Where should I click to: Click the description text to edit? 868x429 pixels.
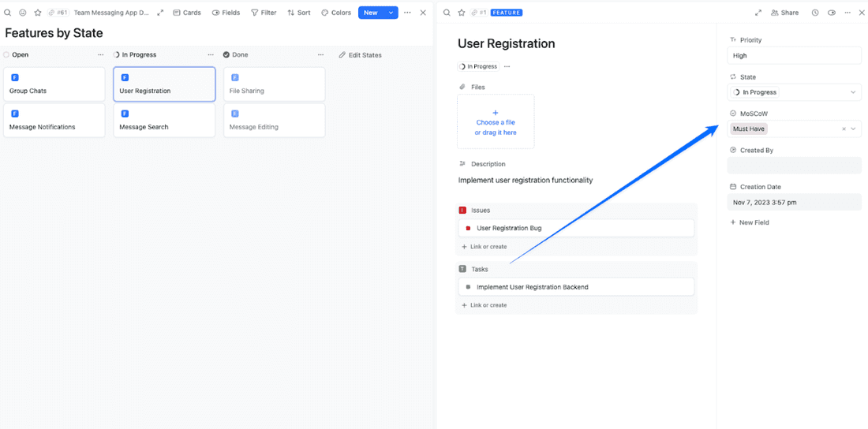click(x=526, y=180)
